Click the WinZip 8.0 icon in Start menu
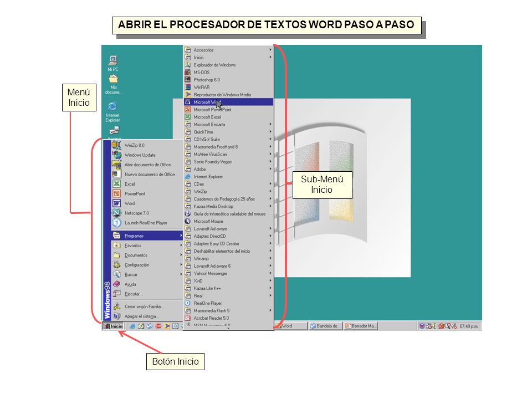The image size is (532, 399). coord(116,145)
